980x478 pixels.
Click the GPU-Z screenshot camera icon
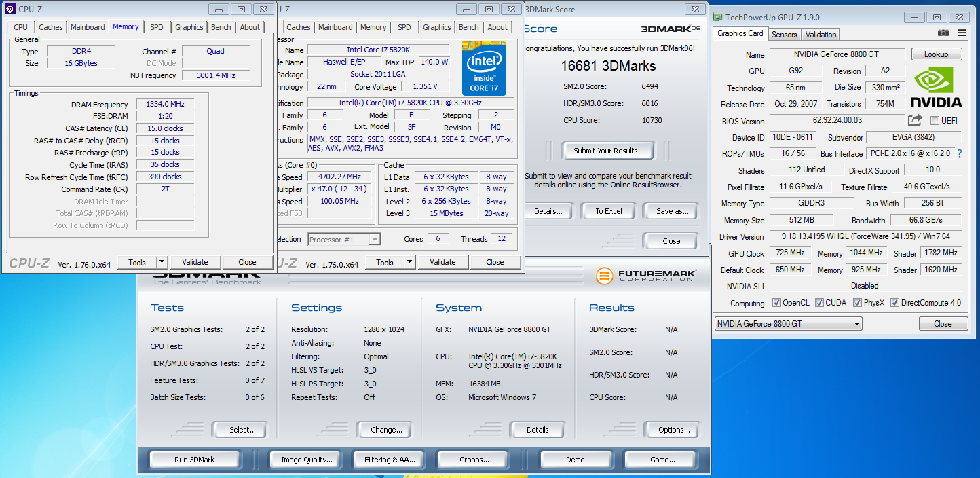coord(943,33)
